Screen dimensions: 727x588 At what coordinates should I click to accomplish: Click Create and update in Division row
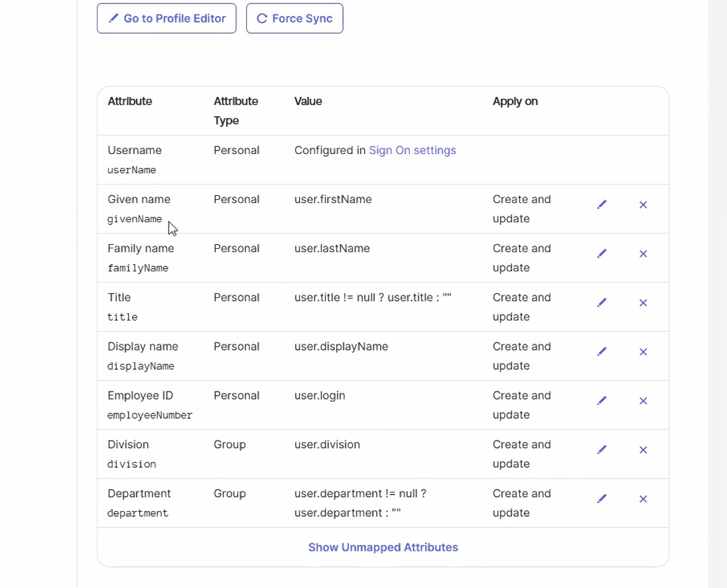tap(521, 454)
